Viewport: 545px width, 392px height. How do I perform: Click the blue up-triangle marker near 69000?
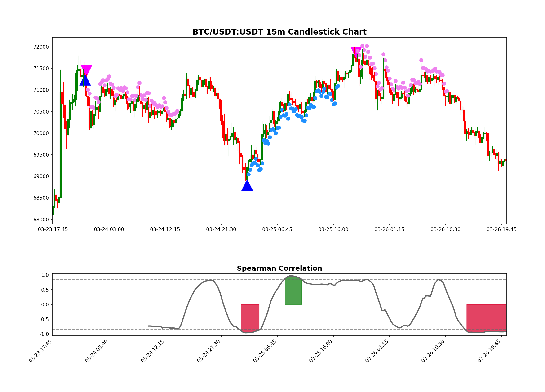click(247, 187)
